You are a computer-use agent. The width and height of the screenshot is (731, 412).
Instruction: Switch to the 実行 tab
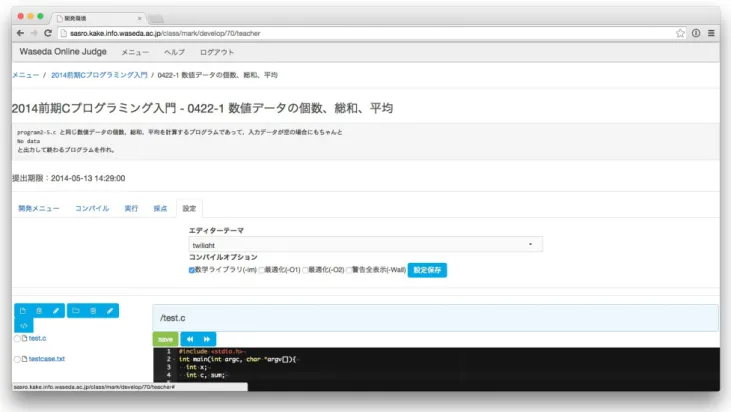click(131, 208)
